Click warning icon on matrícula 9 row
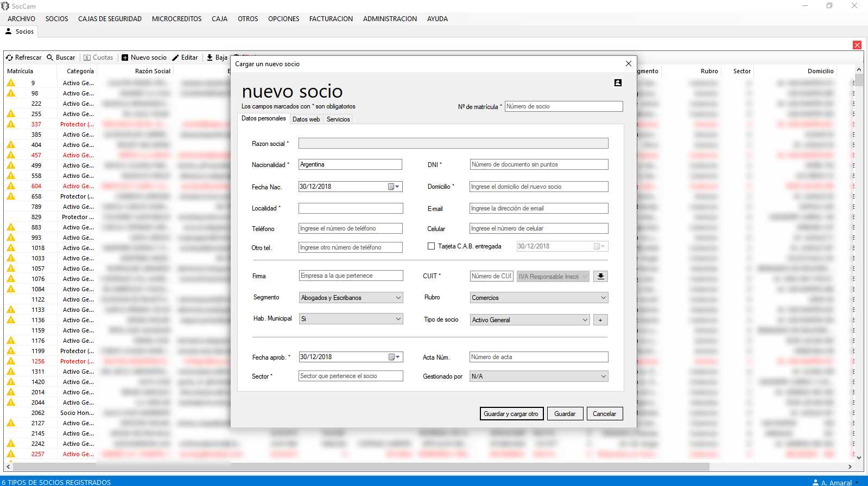868x486 pixels. pos(11,83)
